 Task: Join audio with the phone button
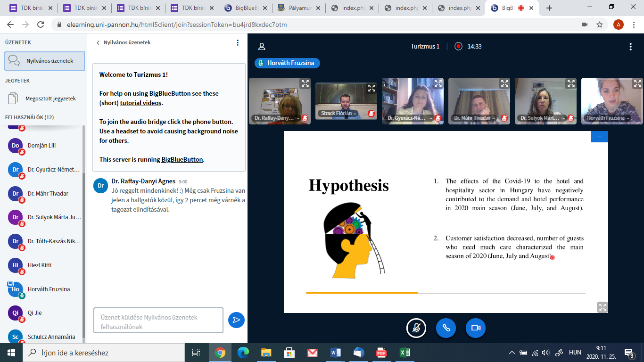click(x=446, y=328)
